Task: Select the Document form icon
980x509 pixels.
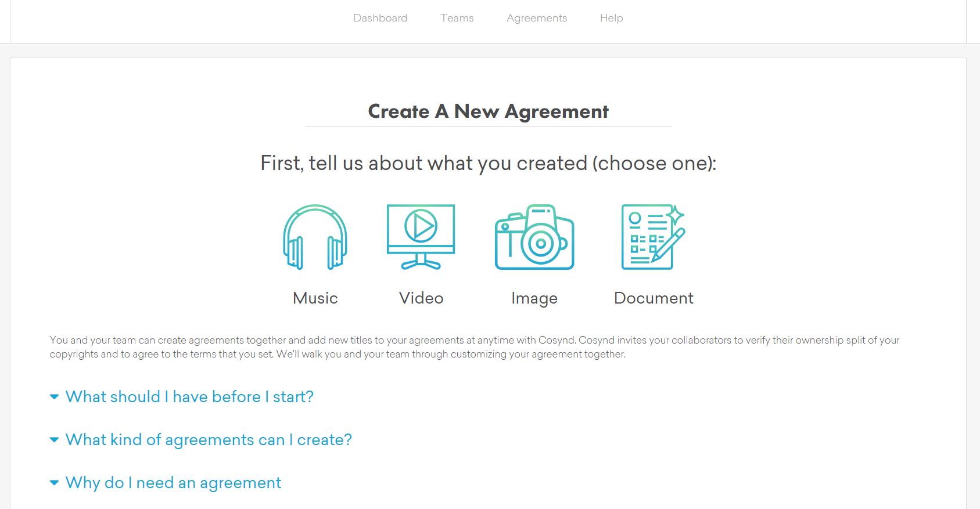Action: coord(653,237)
